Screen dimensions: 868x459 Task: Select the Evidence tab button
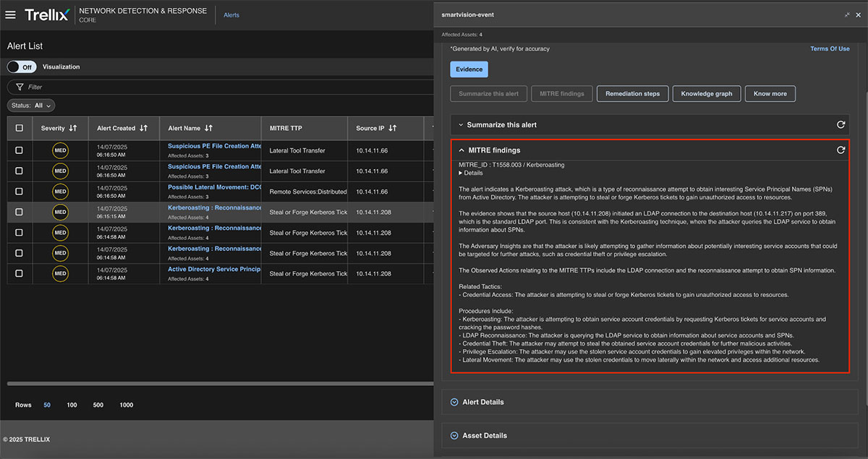[469, 69]
